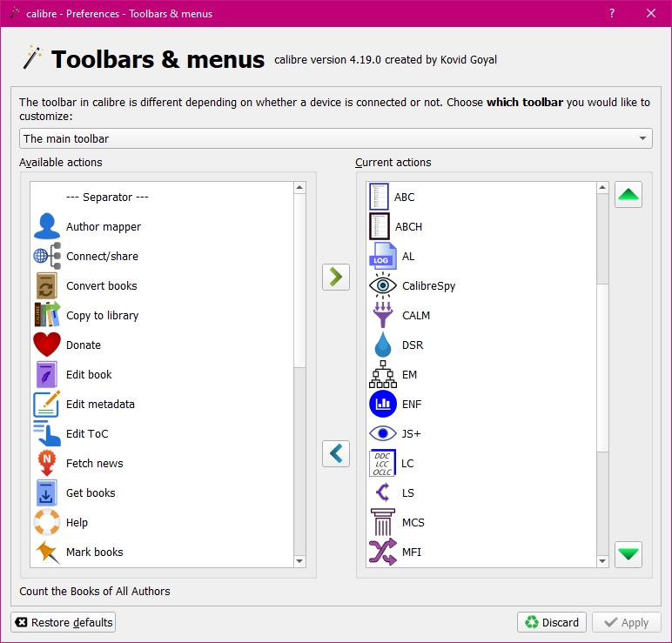Screen dimensions: 672x643
Task: Click the help question mark in title bar
Action: (x=612, y=13)
